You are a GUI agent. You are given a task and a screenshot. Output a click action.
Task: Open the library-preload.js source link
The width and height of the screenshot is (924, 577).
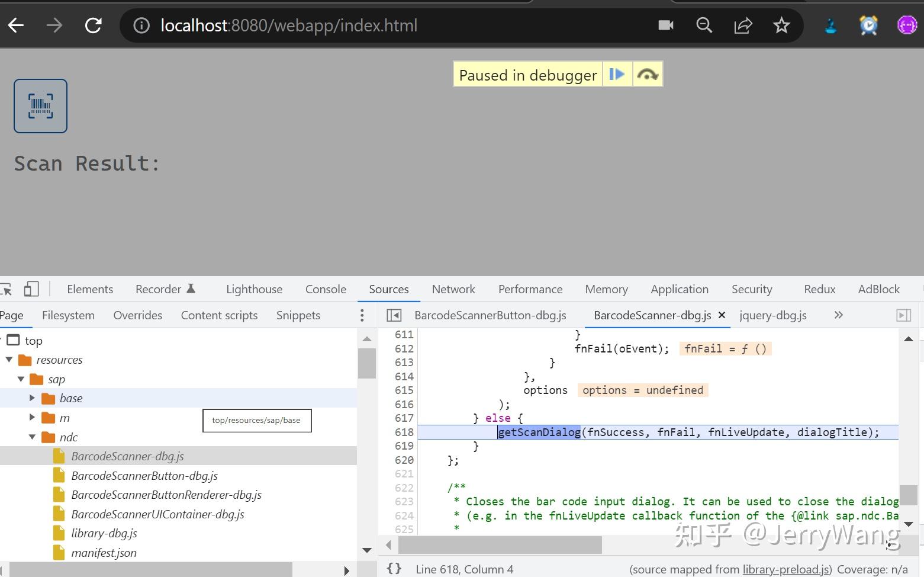(786, 569)
